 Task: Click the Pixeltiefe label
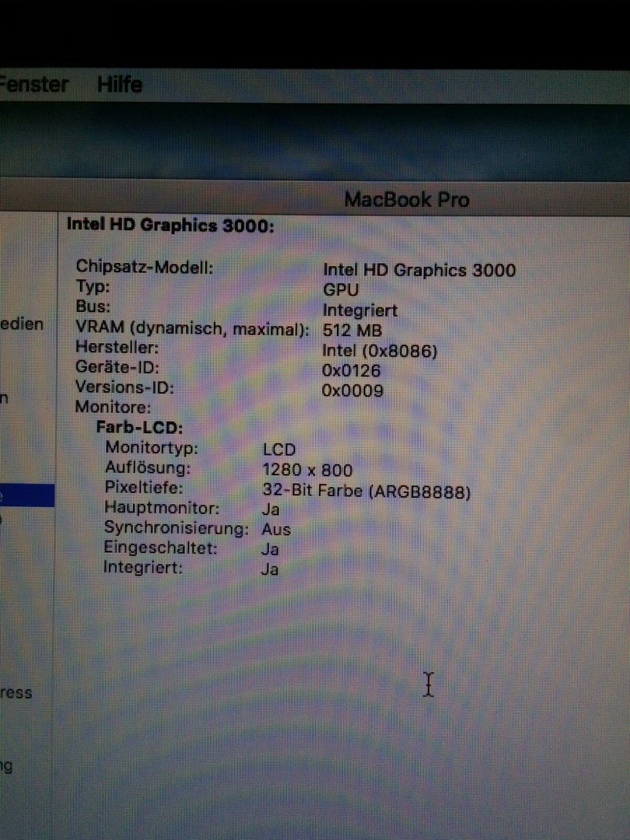(x=143, y=488)
